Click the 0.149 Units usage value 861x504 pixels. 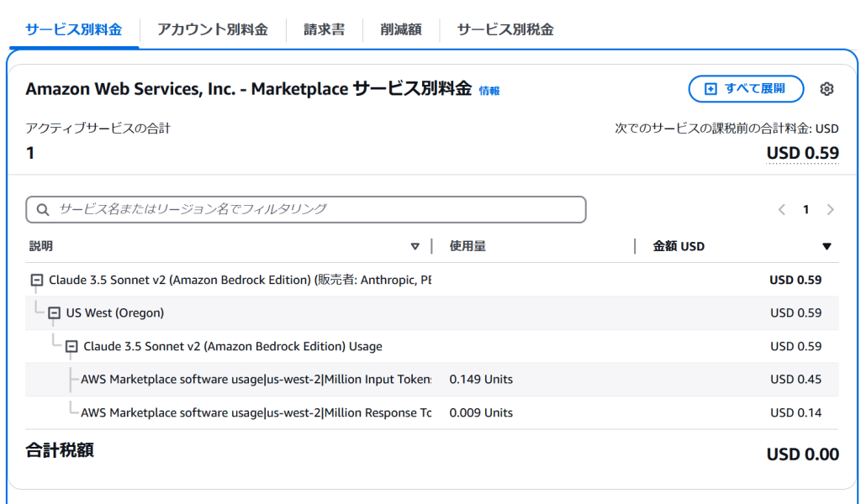tap(481, 380)
